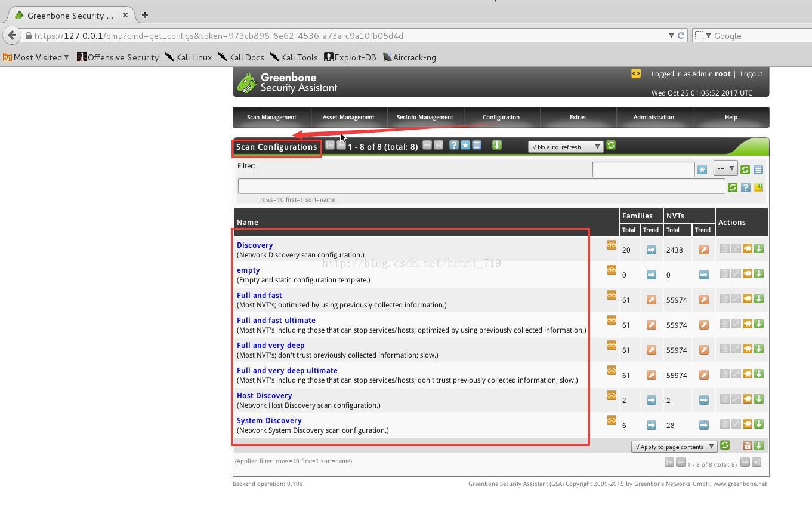The height and width of the screenshot is (514, 812).
Task: Open Full and very deep ultimate link
Action: coord(287,370)
